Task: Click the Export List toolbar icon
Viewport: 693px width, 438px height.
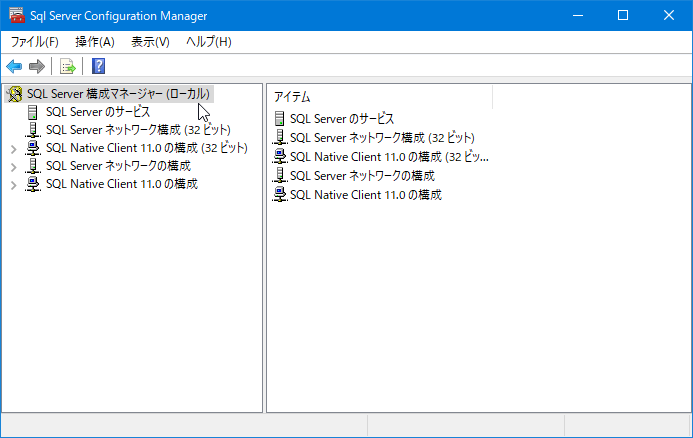Action: click(67, 67)
